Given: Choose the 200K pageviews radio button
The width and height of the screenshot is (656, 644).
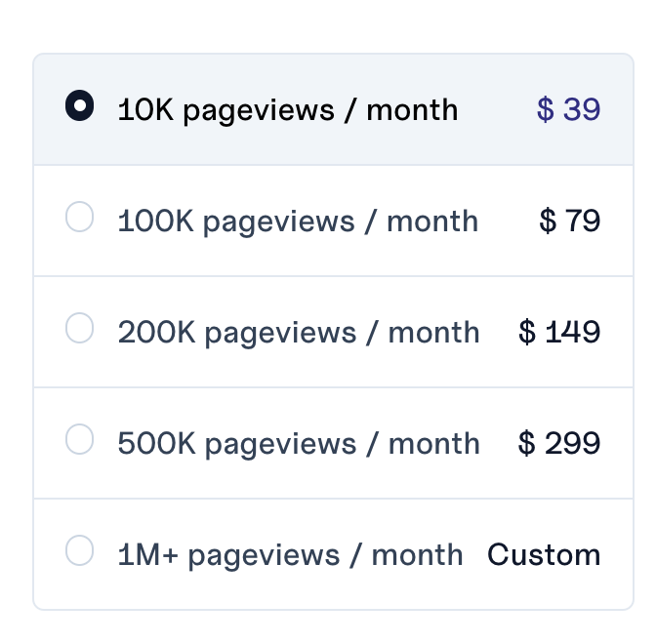Looking at the screenshot, I should click(x=79, y=328).
